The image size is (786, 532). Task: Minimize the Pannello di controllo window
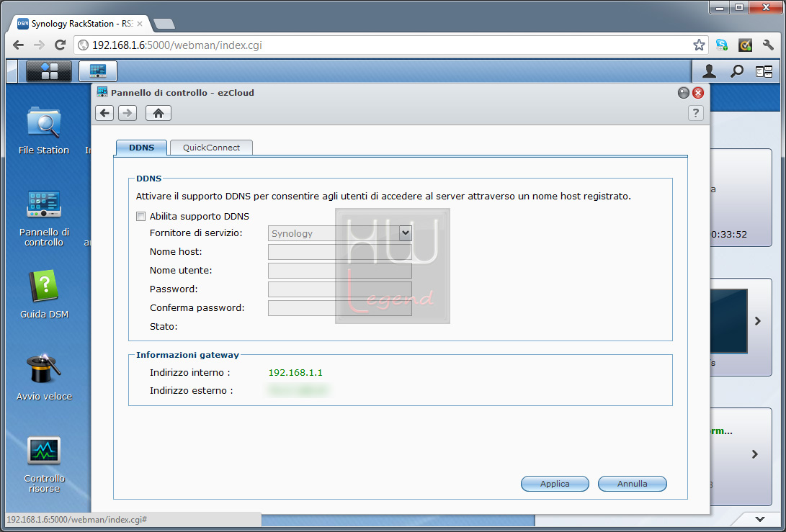point(683,93)
